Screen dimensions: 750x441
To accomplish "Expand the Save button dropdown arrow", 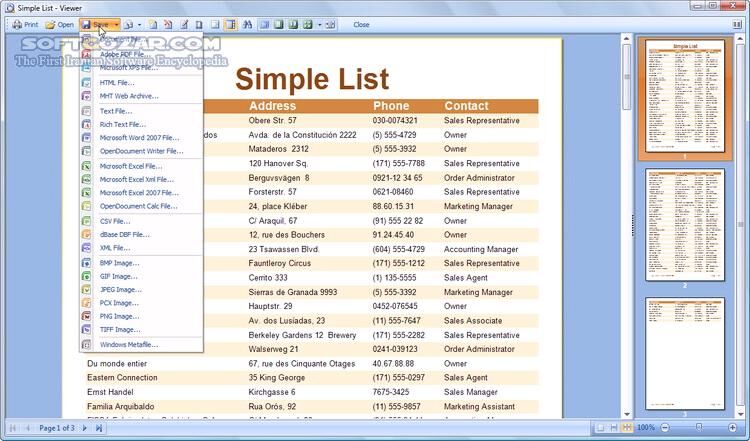I will pyautogui.click(x=117, y=24).
